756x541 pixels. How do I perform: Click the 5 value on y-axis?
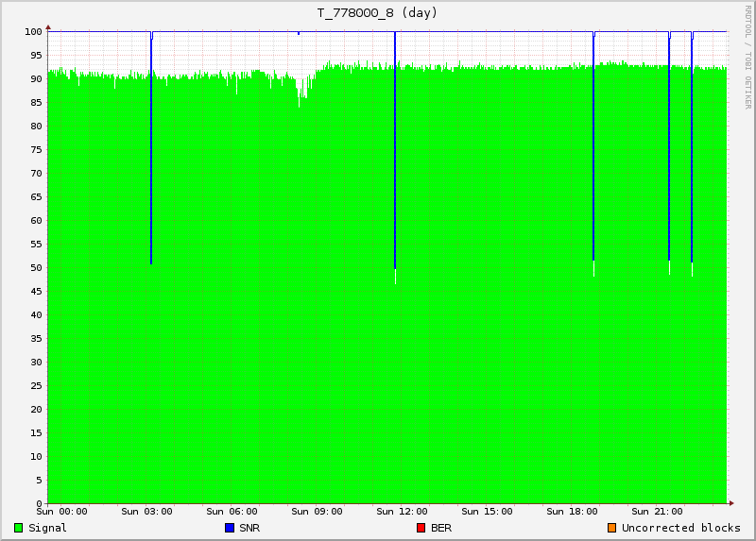(x=39, y=481)
